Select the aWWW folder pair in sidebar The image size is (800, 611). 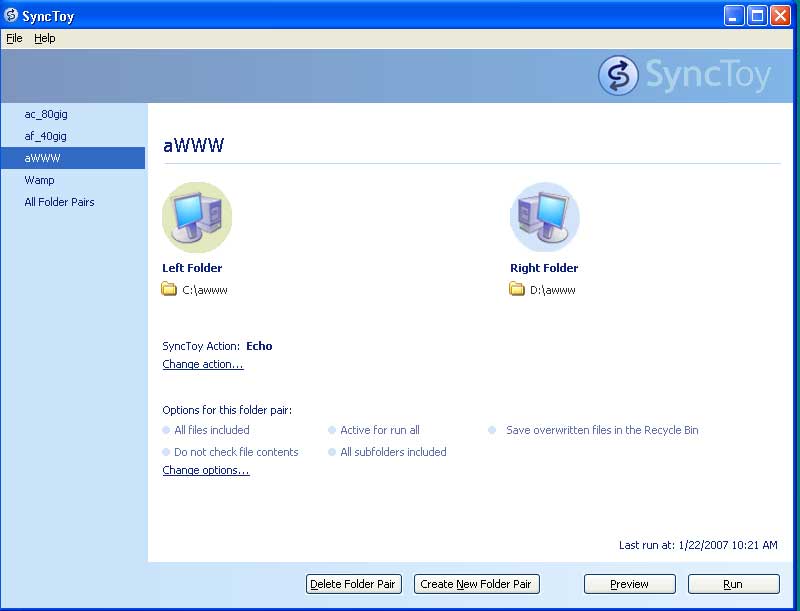(73, 158)
